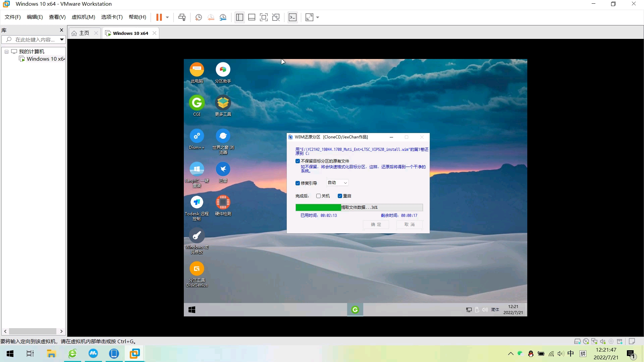Toggle the 重启 after completion checkbox
644x362 pixels.
click(x=340, y=196)
